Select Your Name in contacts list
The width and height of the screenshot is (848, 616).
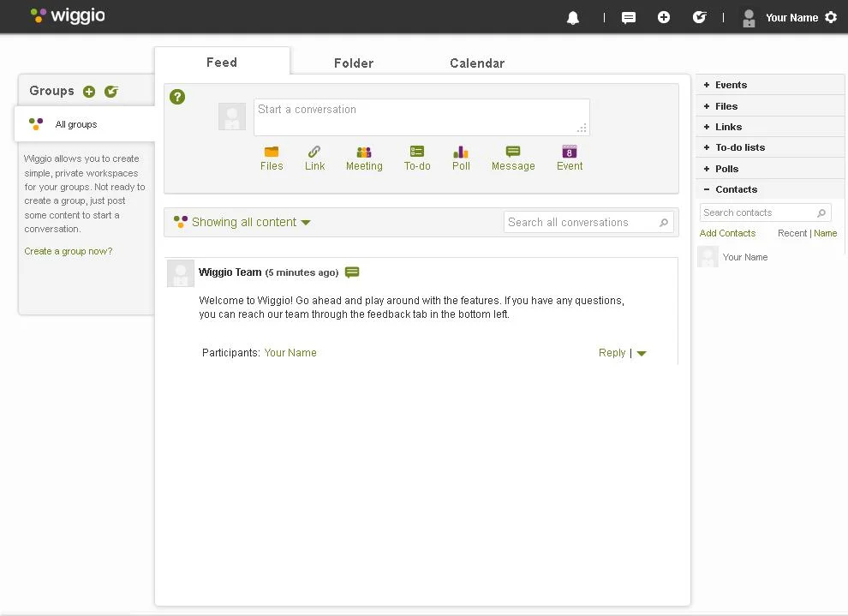(745, 257)
